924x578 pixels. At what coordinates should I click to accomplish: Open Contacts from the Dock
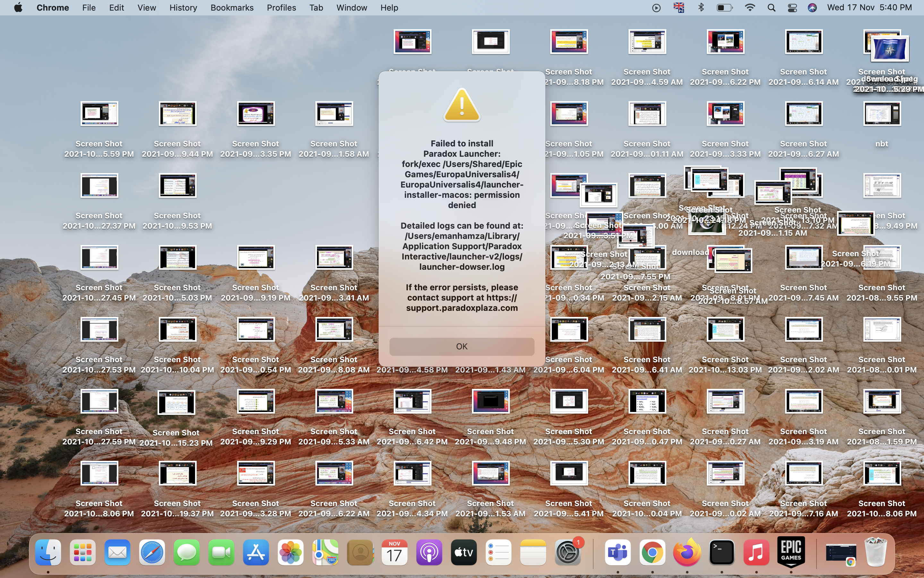coord(360,552)
